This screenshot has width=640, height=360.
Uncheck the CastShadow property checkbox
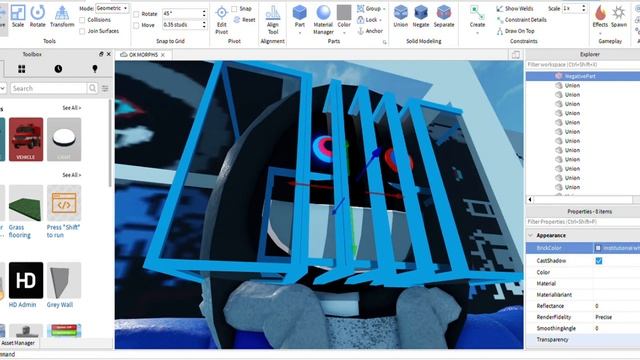598,261
